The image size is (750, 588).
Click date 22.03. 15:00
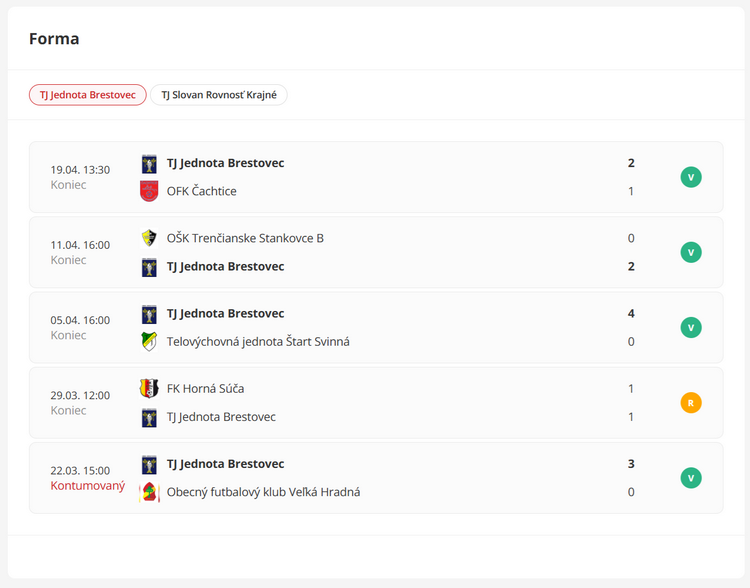coord(80,470)
